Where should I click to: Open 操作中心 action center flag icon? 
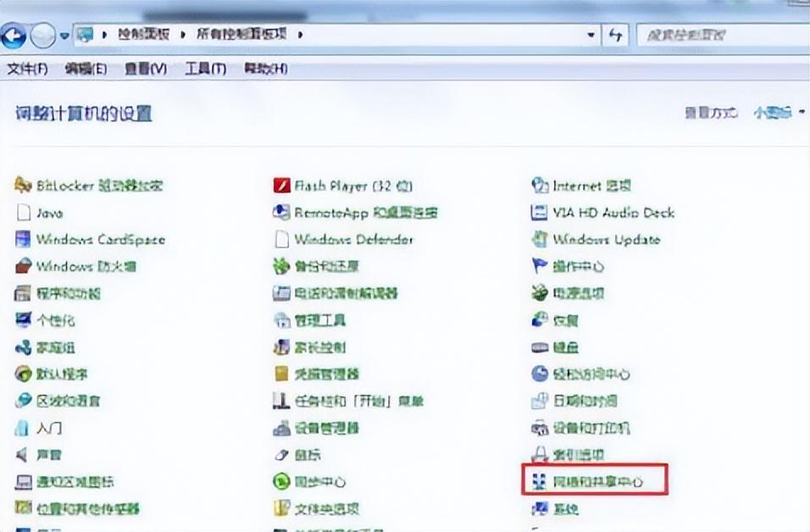[540, 266]
